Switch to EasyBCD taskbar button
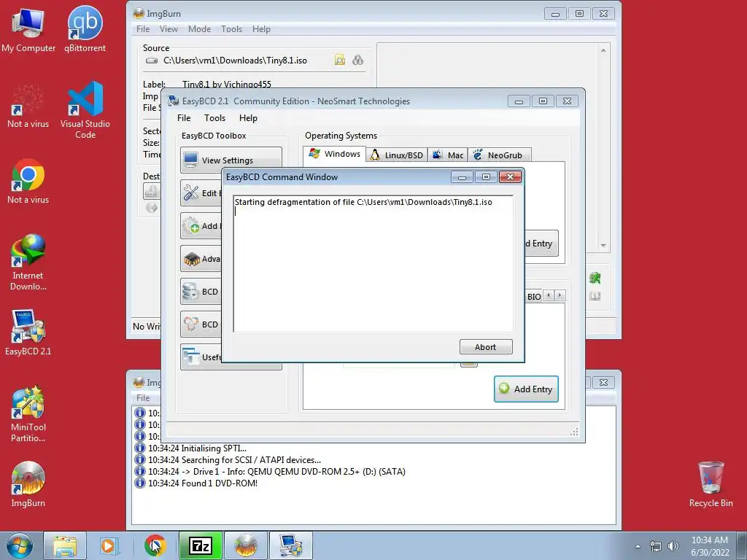This screenshot has width=747, height=560. 290,545
